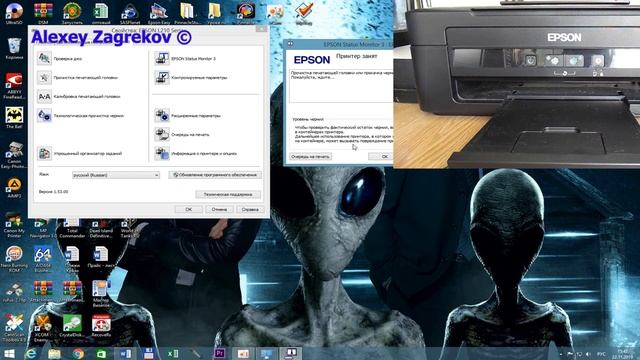
Task: Select the CanoScan Toolbox desktop shortcut
Action: click(x=14, y=328)
